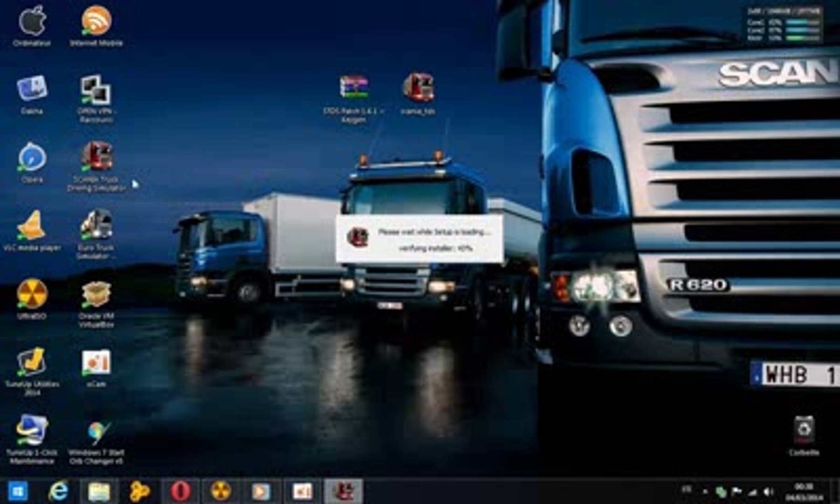This screenshot has width=840, height=504.
Task: Open Opera from the taskbar
Action: point(180,491)
